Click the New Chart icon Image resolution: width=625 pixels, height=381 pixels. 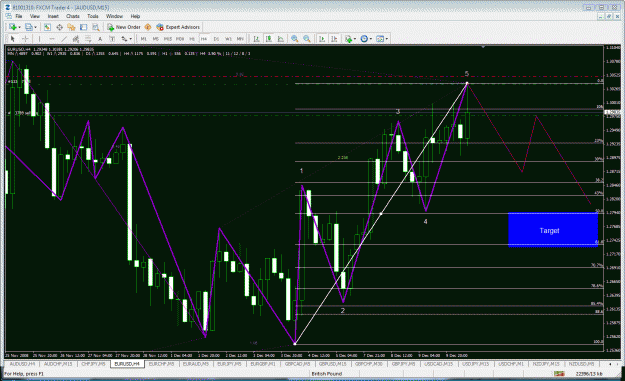click(x=13, y=27)
